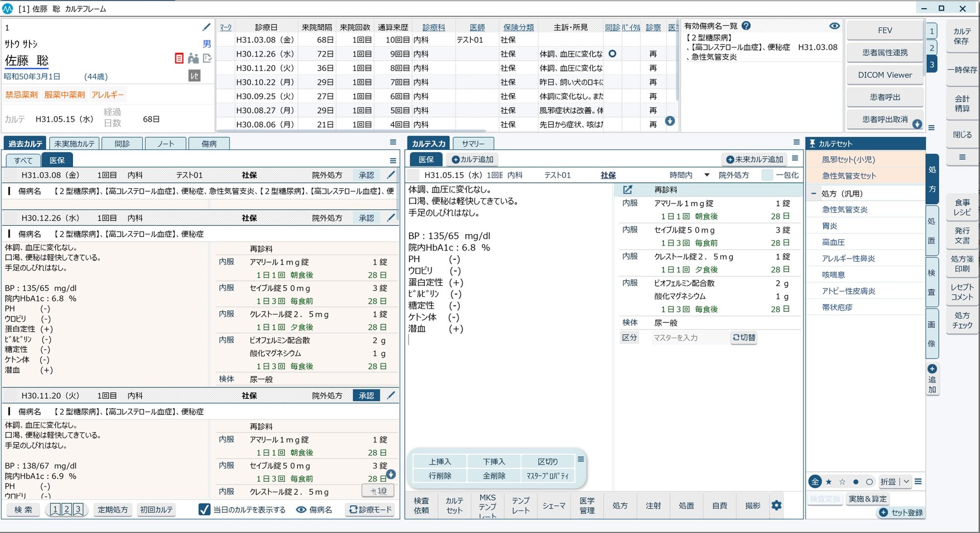Click the filled star filter icon
Screen dimensions: 980x533
pyautogui.click(x=829, y=482)
